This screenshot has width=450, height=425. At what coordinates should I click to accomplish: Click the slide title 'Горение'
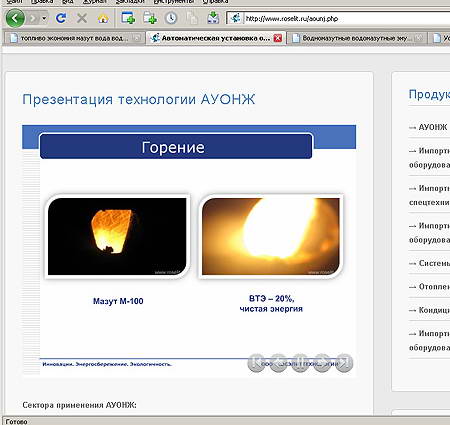click(173, 147)
